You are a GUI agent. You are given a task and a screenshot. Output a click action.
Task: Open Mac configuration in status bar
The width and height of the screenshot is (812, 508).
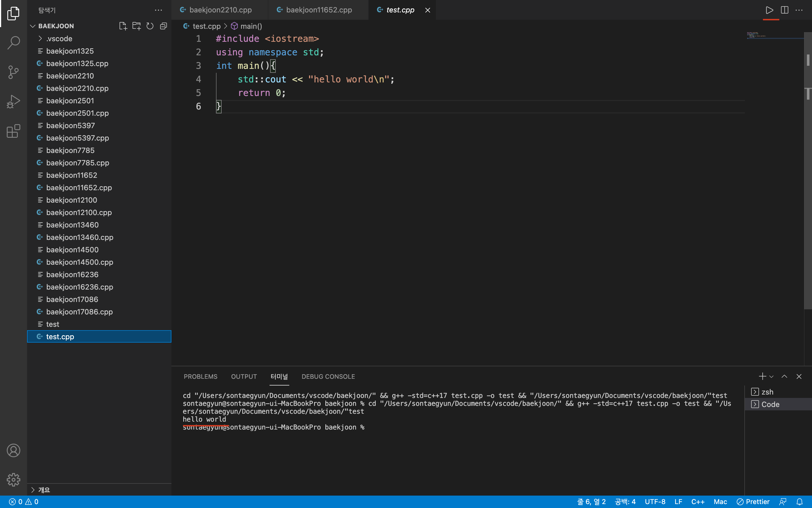(720, 502)
